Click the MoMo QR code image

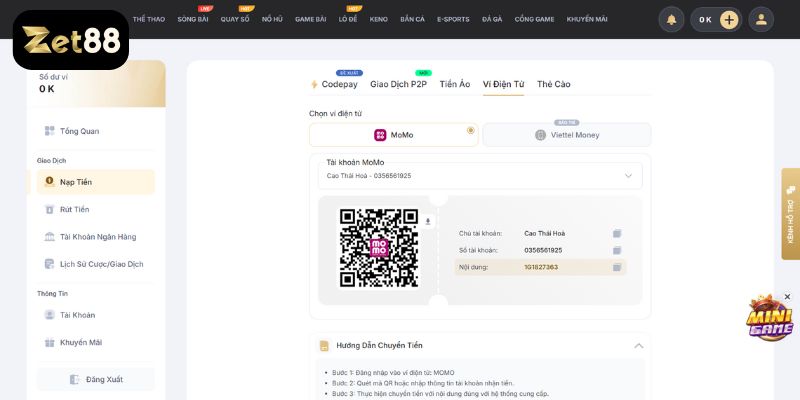point(379,248)
